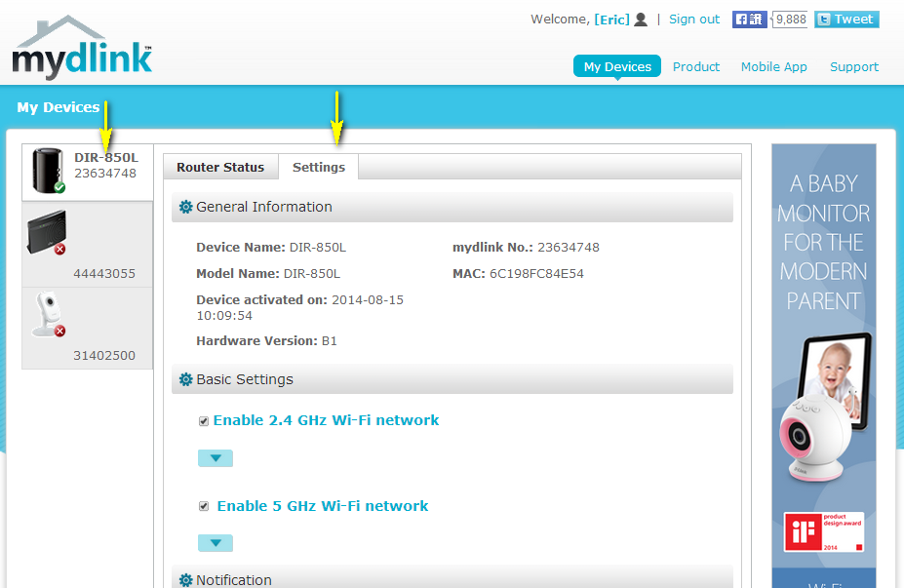Expand the 2.4 GHz Wi-Fi network settings arrow

tap(216, 458)
